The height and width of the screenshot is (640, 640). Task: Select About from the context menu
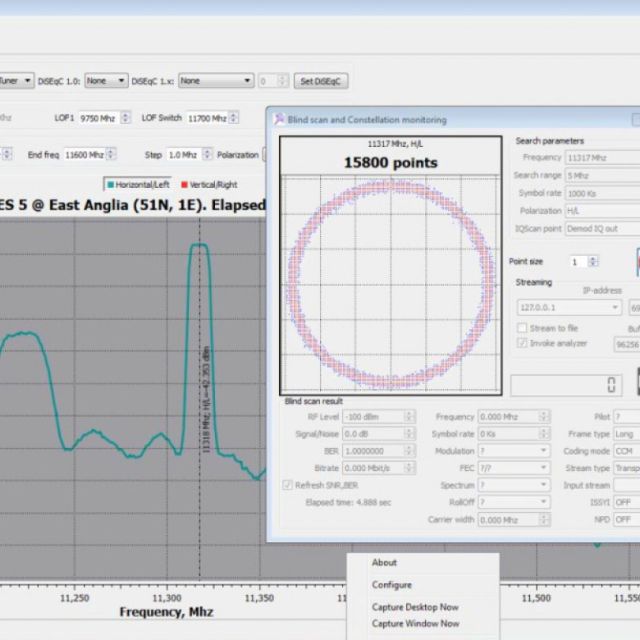(x=385, y=563)
